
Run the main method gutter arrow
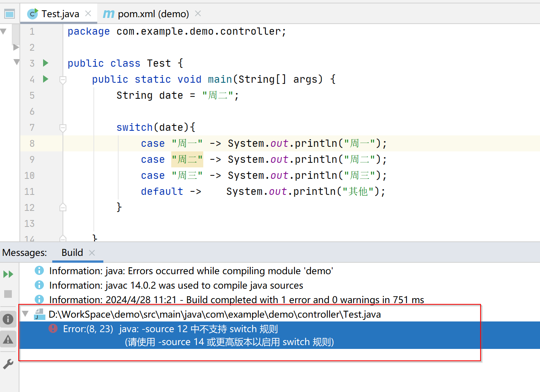(45, 79)
